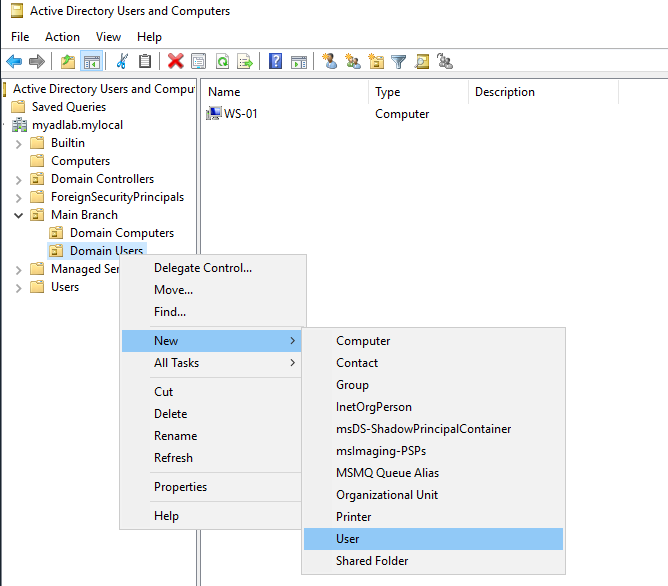This screenshot has height=586, width=668.
Task: Collapse the Main Branch tree node
Action: [x=19, y=215]
